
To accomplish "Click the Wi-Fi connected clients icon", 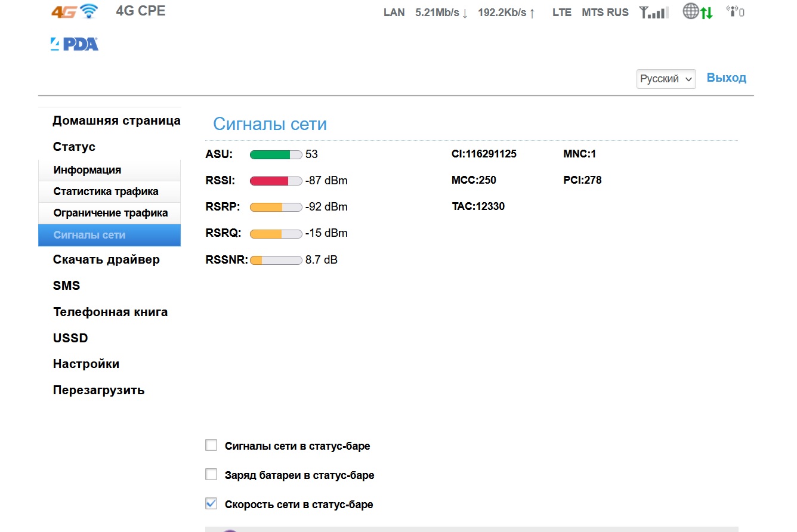I will coord(735,12).
